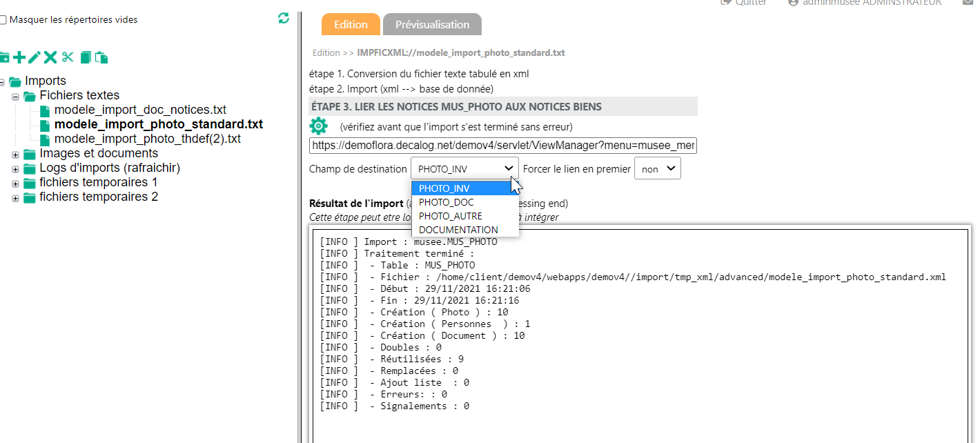The image size is (980, 443).
Task: Expand the Logs d'imports node
Action: point(15,169)
